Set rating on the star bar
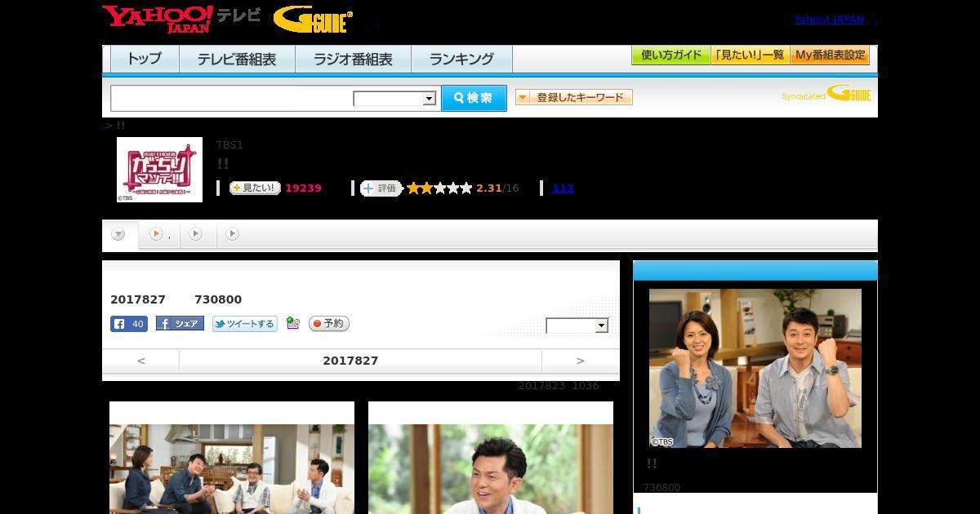This screenshot has height=514, width=980. point(439,188)
